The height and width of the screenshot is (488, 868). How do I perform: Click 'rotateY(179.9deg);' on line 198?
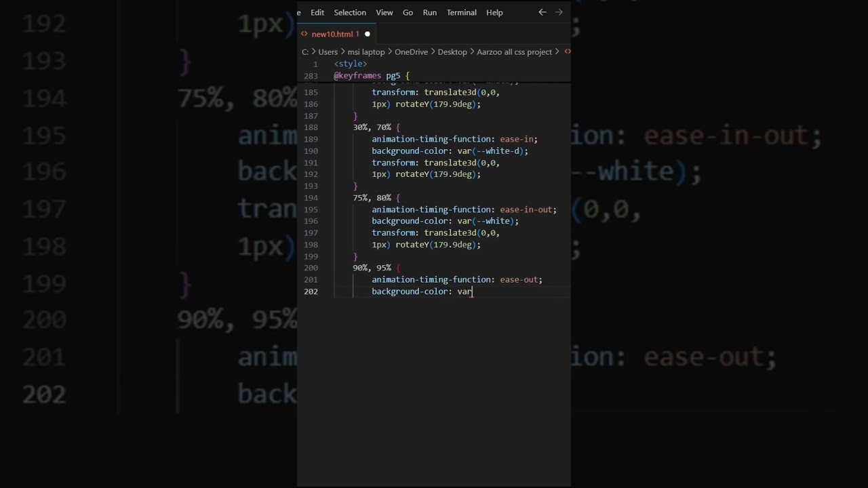pos(438,245)
